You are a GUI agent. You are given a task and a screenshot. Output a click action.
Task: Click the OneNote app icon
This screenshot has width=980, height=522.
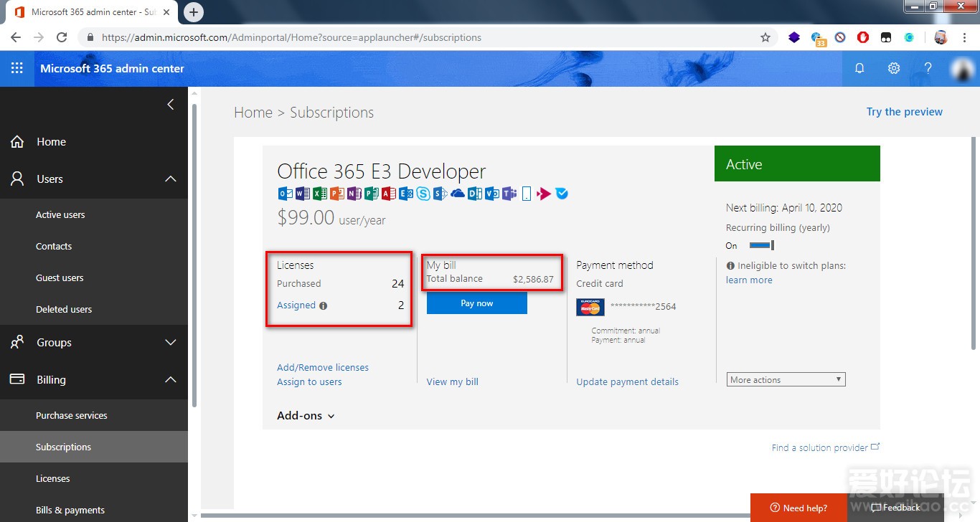(x=354, y=194)
